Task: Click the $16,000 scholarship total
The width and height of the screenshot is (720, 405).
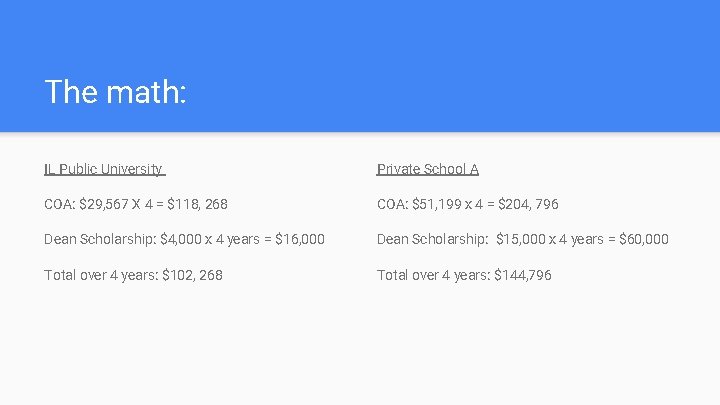Action: [300, 239]
